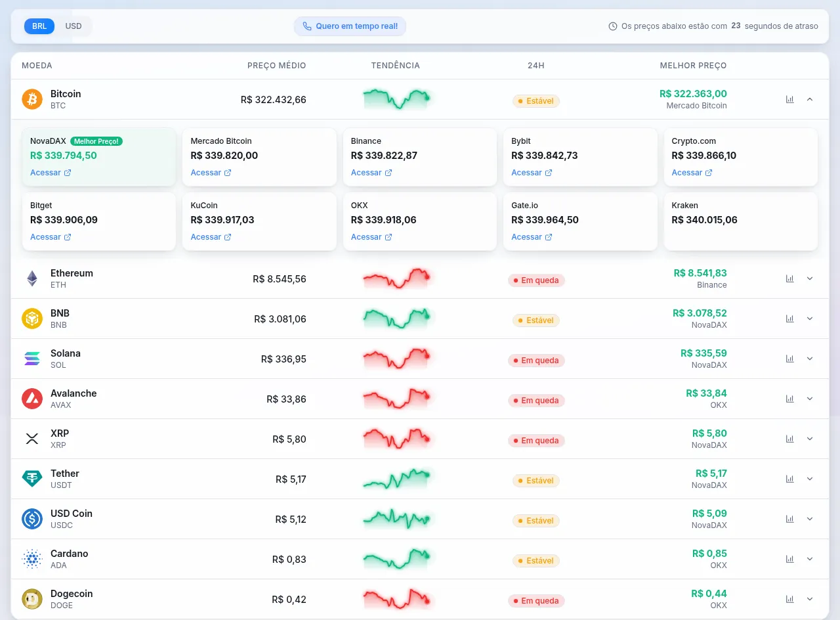Click the MELHOR PREÇO column header

point(693,66)
